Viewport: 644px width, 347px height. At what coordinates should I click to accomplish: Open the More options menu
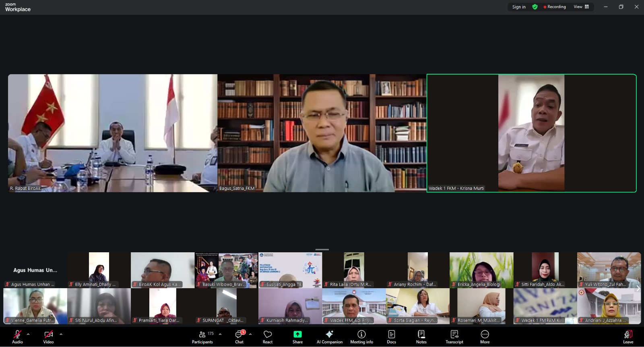(485, 337)
